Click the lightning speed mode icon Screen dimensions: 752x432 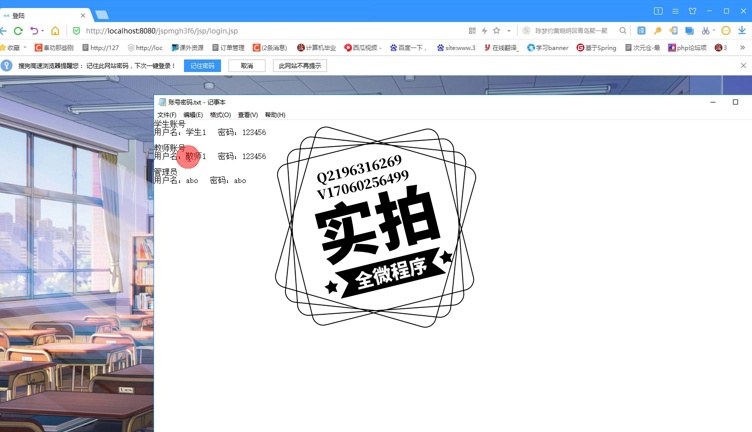(x=484, y=31)
